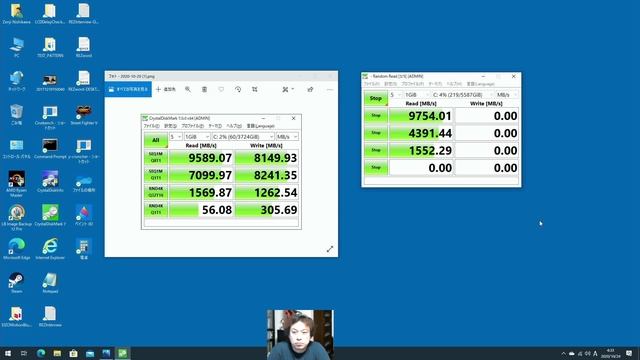Open the Edit & Create dropdown in Photos

tap(288, 89)
